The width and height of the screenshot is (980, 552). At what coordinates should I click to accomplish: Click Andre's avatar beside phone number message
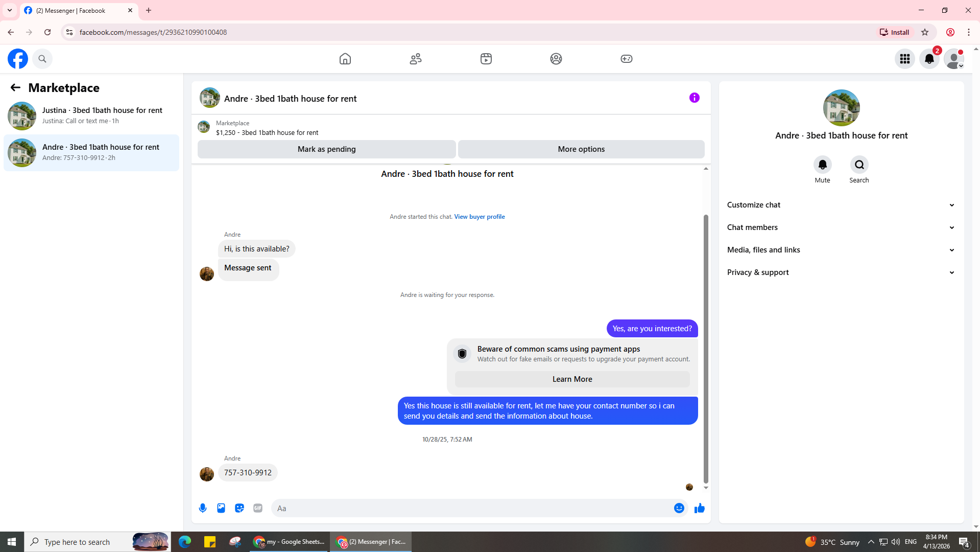(x=207, y=474)
